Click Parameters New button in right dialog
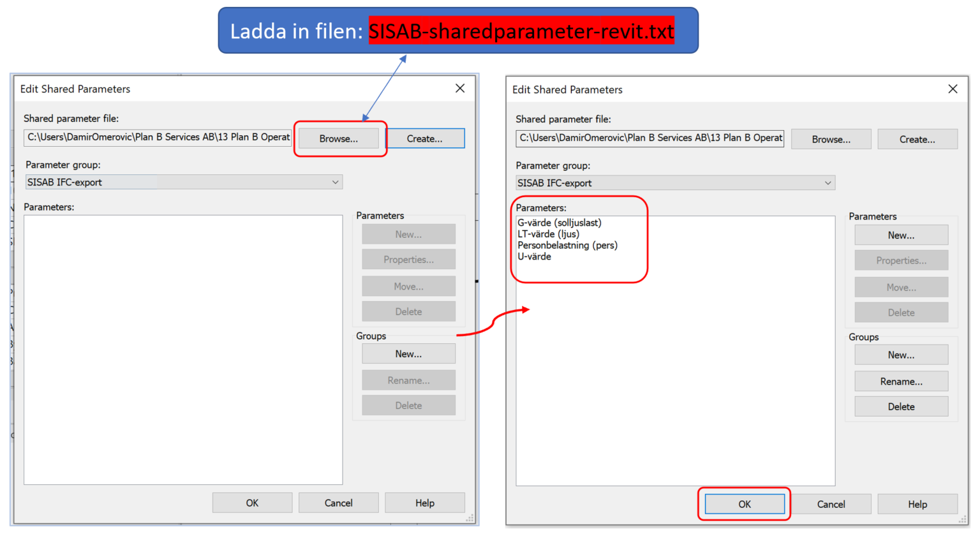This screenshot has height=541, width=980. coord(901,235)
